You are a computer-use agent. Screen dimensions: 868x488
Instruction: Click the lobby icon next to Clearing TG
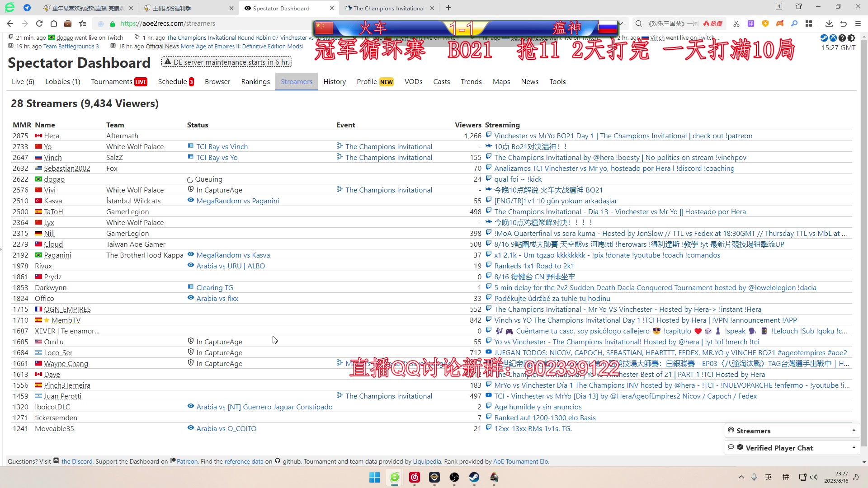point(191,287)
